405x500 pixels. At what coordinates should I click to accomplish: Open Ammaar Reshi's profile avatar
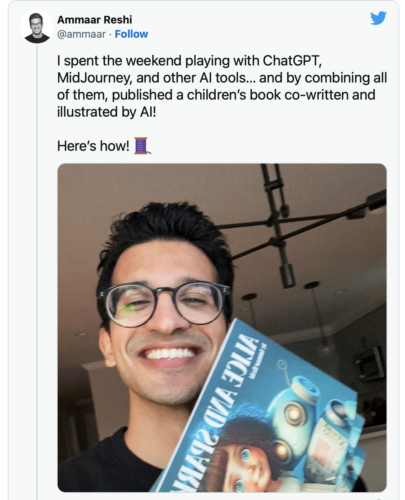tap(37, 28)
